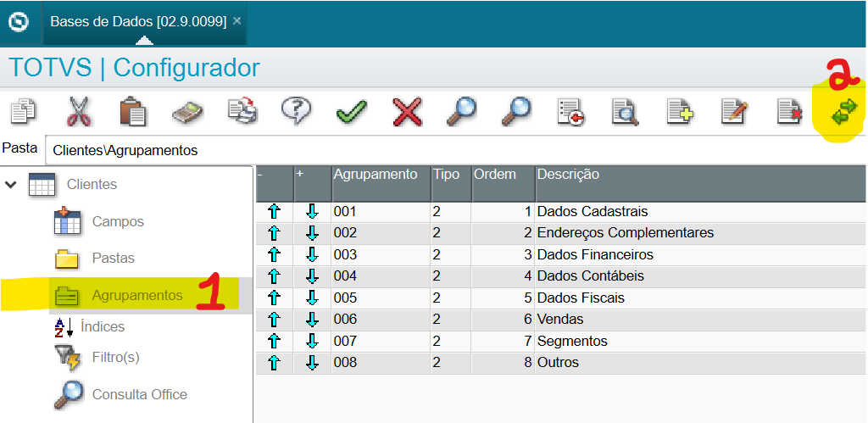Viewport: 868px width, 423px height.
Task: Click the first magnifying glass search icon
Action: [x=462, y=111]
